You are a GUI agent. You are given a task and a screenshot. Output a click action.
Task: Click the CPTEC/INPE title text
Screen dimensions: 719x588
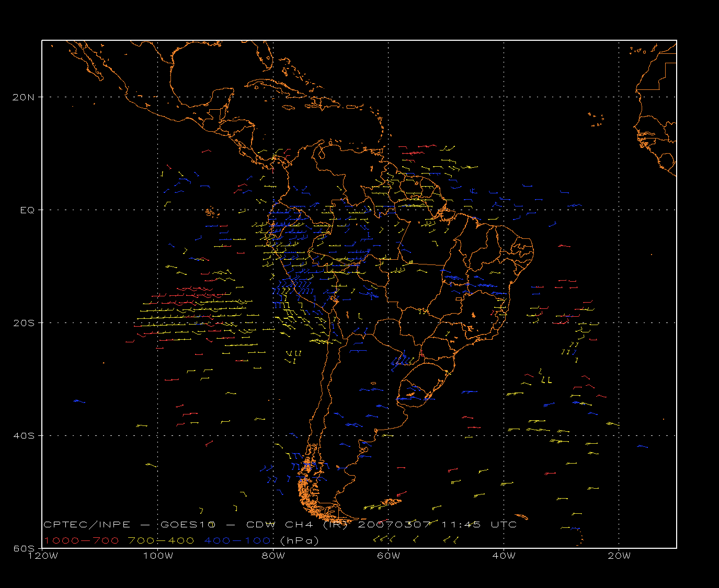[x=87, y=525]
